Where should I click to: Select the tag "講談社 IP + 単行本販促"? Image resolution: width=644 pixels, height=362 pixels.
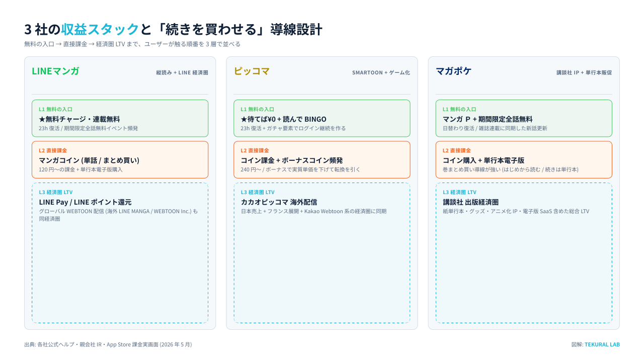pos(584,72)
